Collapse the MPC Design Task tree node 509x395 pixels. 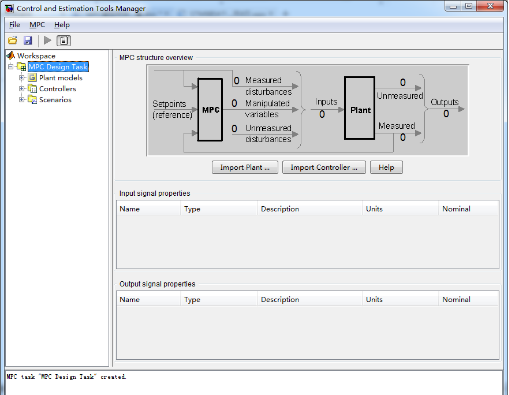coord(11,67)
